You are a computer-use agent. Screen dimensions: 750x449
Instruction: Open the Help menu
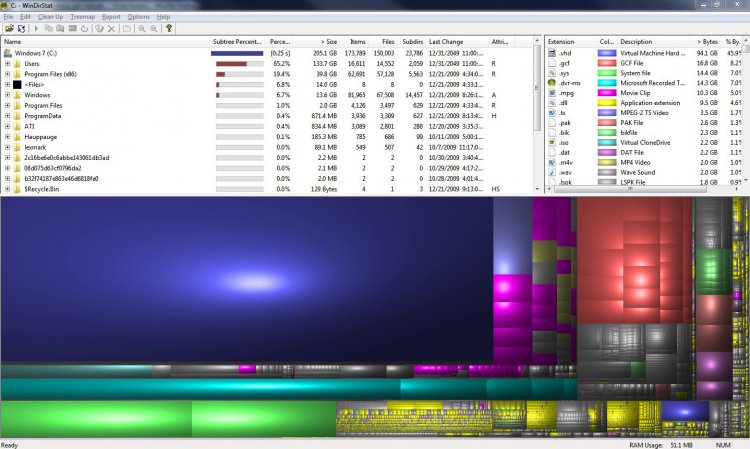pyautogui.click(x=163, y=17)
